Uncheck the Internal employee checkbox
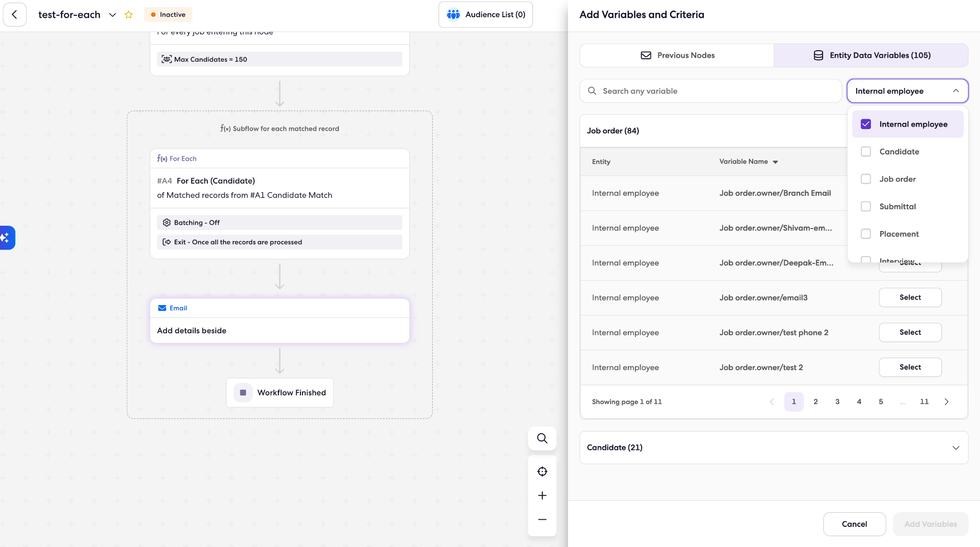 point(866,124)
